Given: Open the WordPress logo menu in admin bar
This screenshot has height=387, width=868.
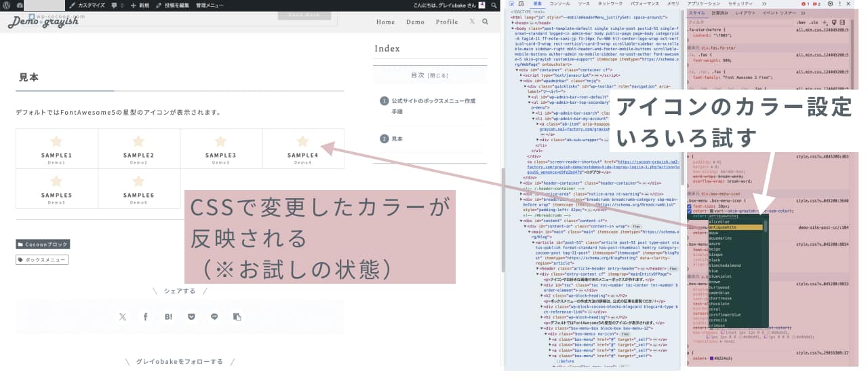Looking at the screenshot, I should pyautogui.click(x=7, y=5).
